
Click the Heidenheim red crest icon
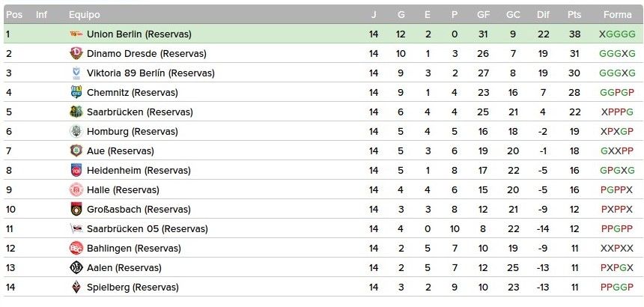[76, 170]
